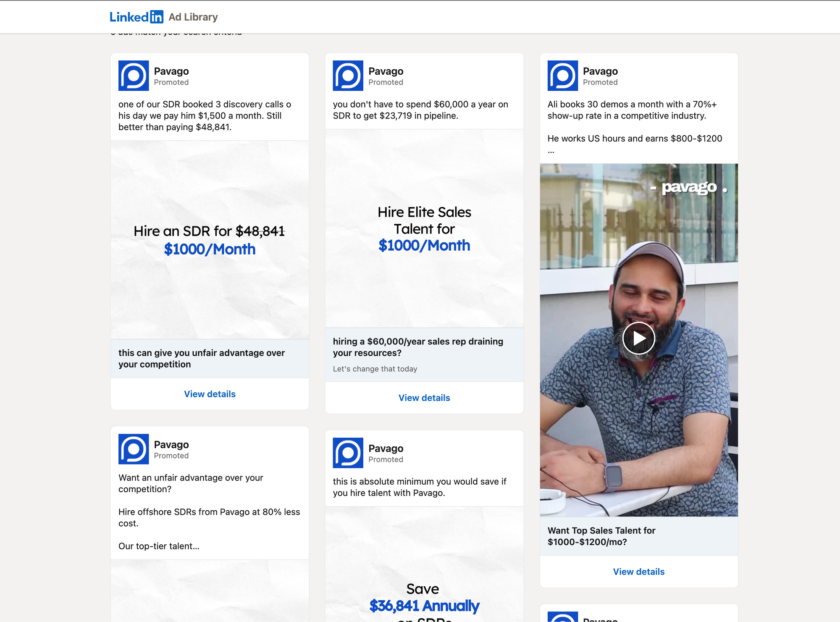Click Pavago name on first ad card
840x622 pixels.
point(171,71)
